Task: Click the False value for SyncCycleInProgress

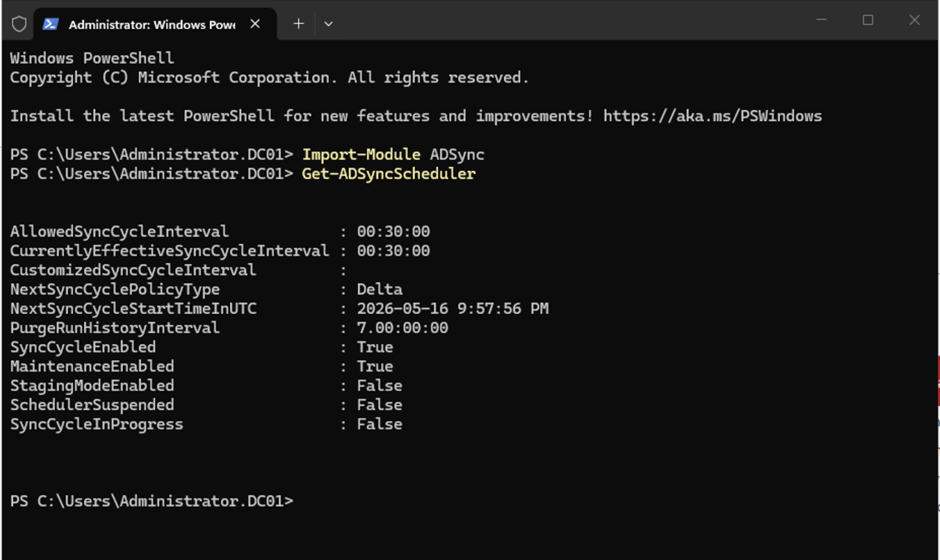Action: 380,424
